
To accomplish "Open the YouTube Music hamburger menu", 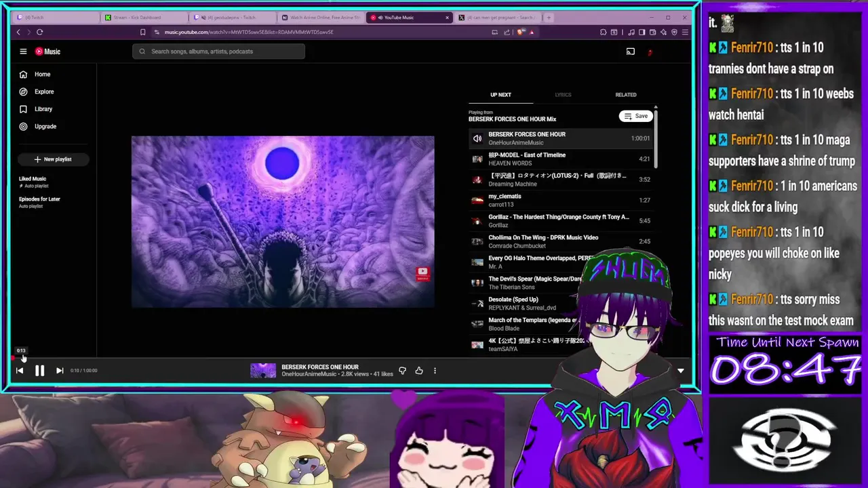I will pyautogui.click(x=23, y=52).
